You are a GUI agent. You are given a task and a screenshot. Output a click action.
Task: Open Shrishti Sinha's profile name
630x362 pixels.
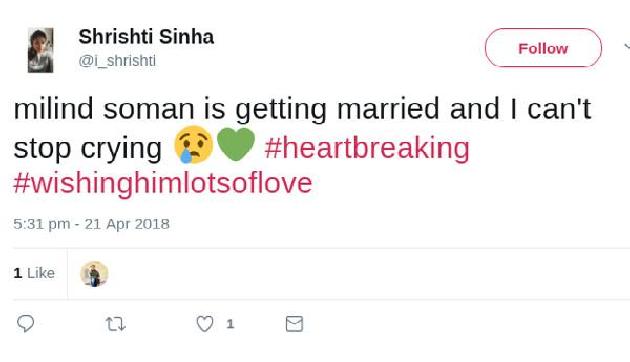point(146,37)
